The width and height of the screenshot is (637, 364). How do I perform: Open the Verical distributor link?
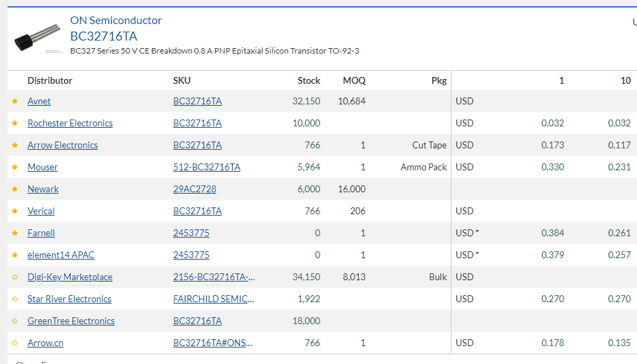click(41, 211)
